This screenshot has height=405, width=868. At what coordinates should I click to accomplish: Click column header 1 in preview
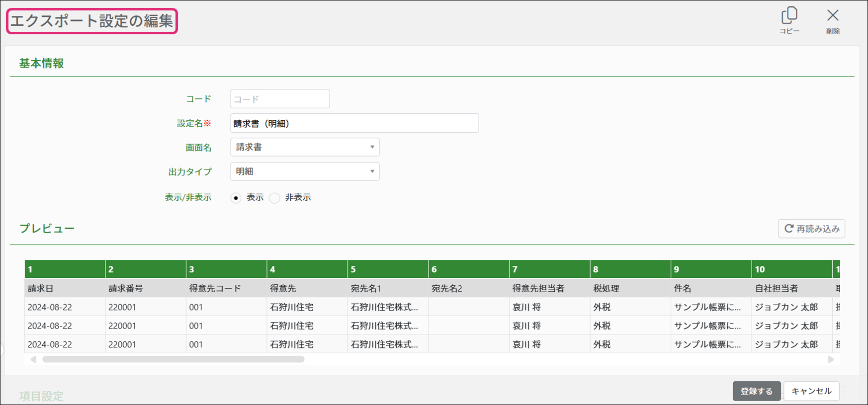click(x=65, y=269)
